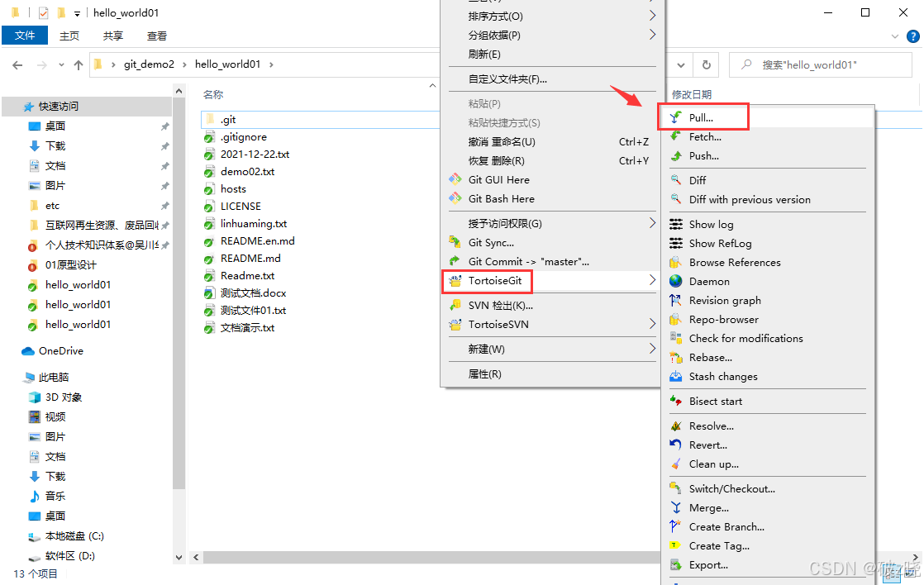Open the 文件 ribbon tab

(25, 36)
